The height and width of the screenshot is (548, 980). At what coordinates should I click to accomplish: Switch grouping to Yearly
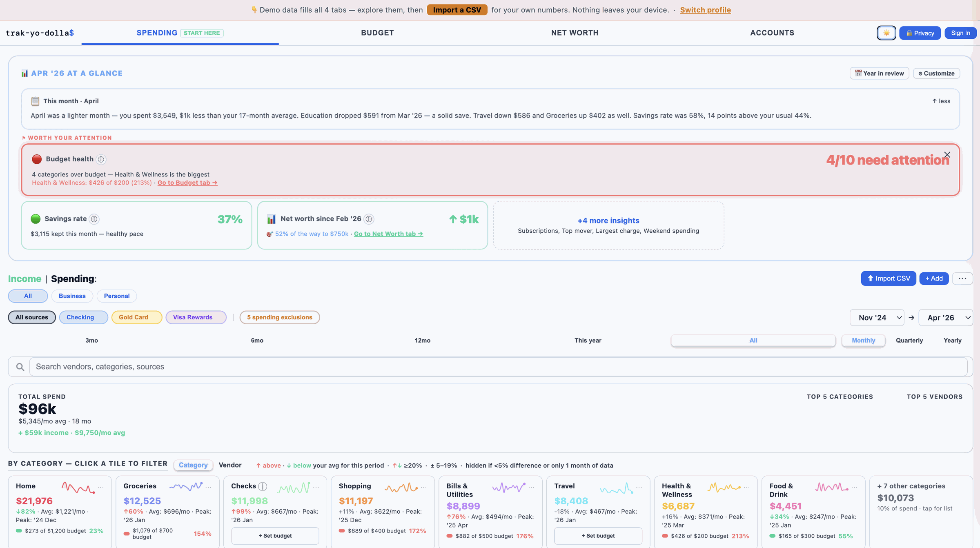point(952,341)
